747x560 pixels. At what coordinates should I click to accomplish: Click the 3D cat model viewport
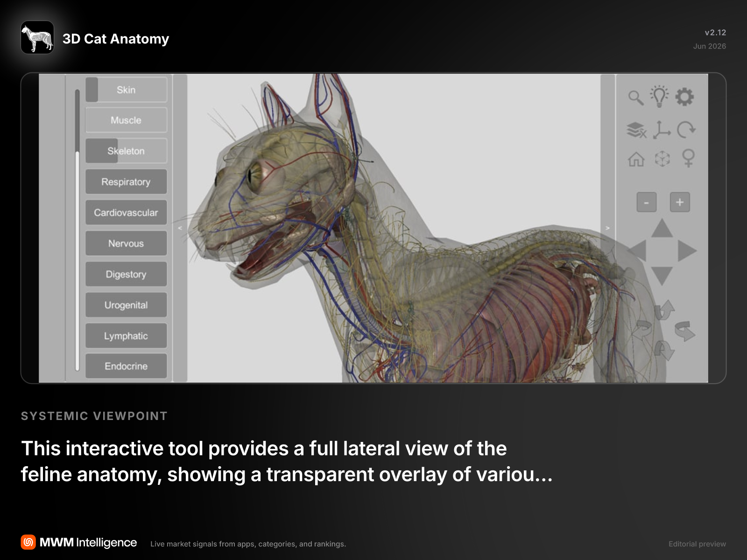coord(394,228)
